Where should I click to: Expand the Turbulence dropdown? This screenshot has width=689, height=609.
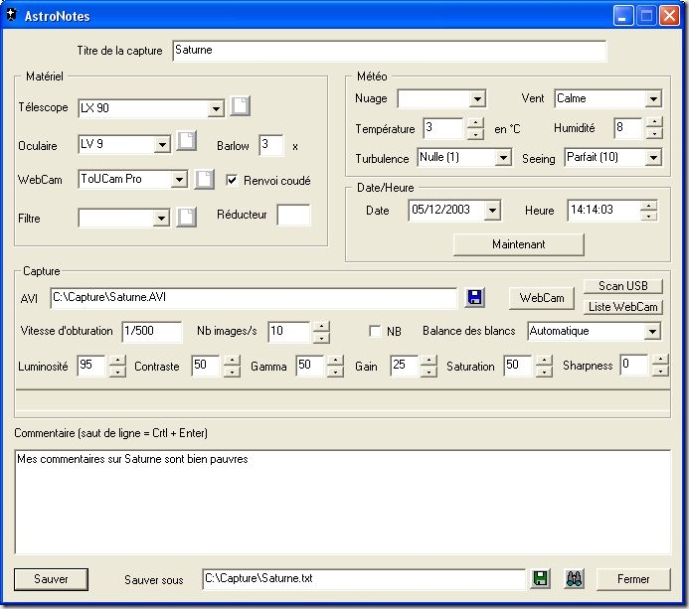pos(503,158)
